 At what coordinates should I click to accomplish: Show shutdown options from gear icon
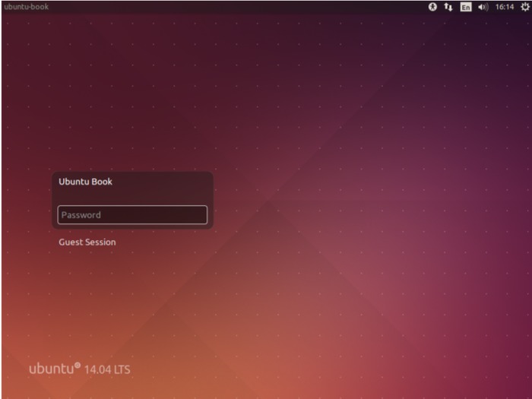524,7
